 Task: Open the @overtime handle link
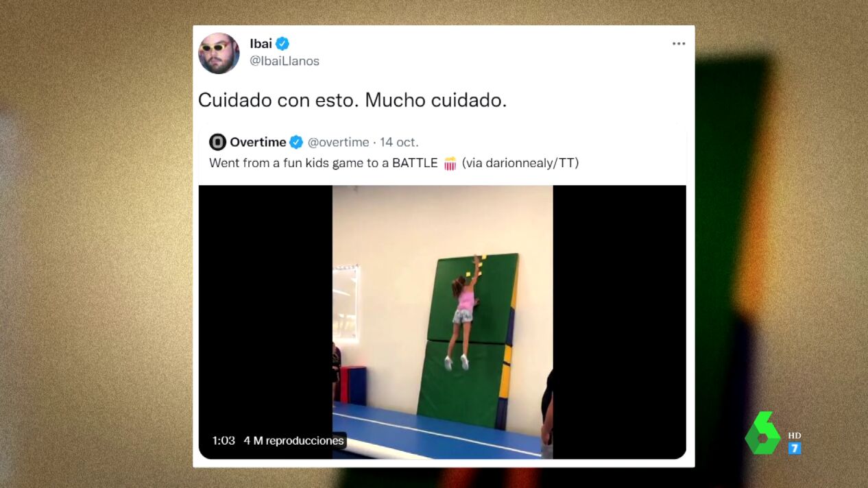338,143
